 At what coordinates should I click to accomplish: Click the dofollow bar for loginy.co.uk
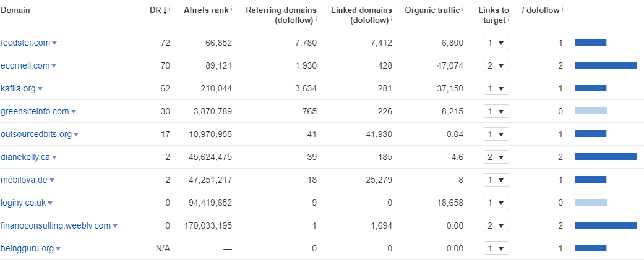coord(591,202)
